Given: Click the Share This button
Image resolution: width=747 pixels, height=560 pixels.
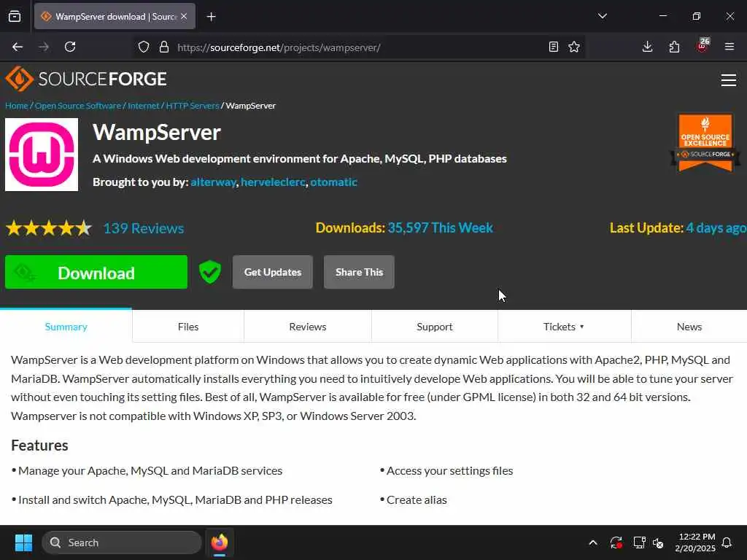Looking at the screenshot, I should tap(359, 272).
